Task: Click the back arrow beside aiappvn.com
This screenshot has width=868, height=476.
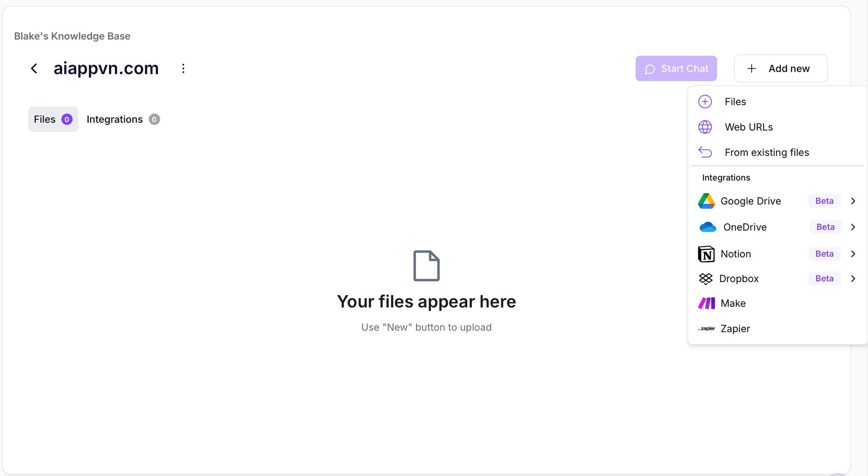Action: coord(34,69)
